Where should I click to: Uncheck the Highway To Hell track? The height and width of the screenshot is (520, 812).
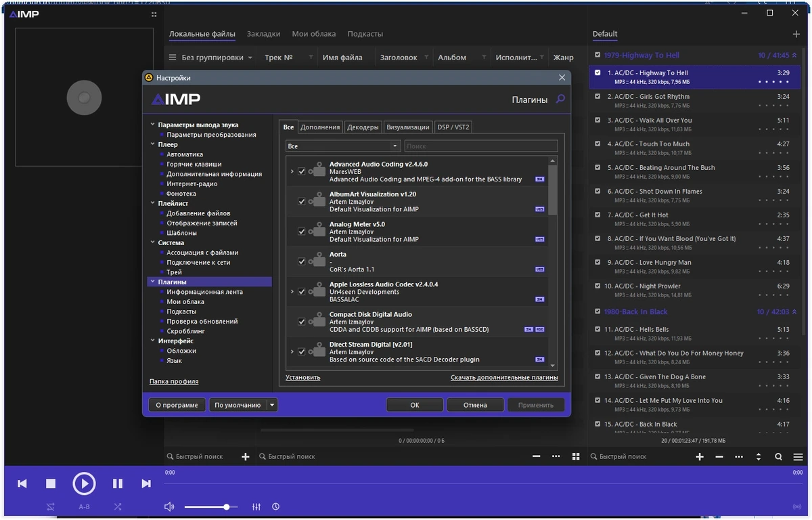click(x=597, y=72)
